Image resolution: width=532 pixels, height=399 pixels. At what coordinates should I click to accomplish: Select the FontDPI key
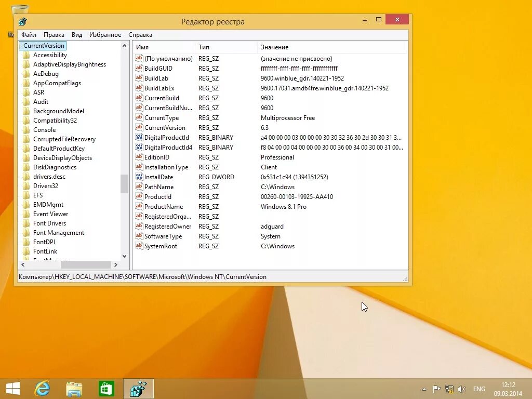tap(44, 242)
